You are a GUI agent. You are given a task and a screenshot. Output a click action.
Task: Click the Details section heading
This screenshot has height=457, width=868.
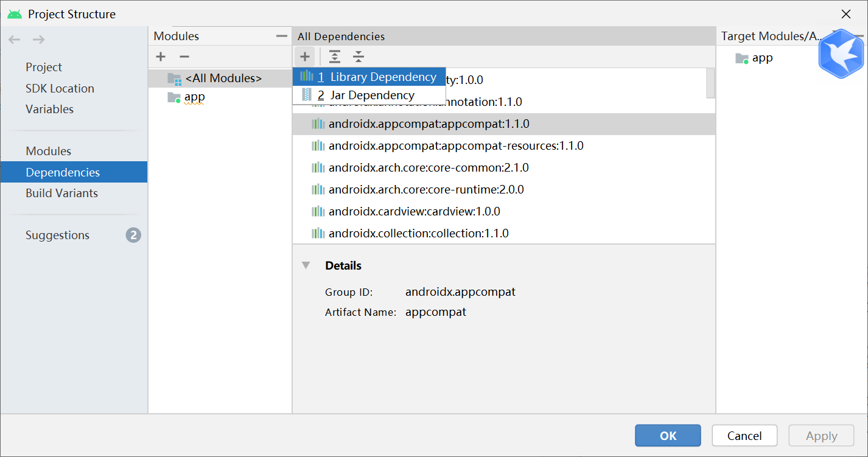tap(343, 265)
